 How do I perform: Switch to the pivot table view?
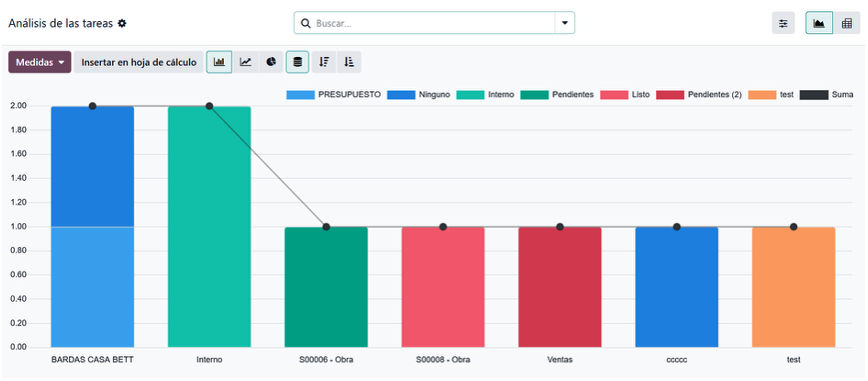point(846,23)
